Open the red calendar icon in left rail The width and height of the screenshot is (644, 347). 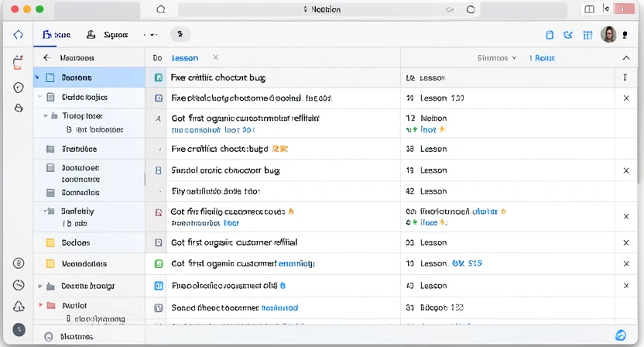click(x=18, y=63)
